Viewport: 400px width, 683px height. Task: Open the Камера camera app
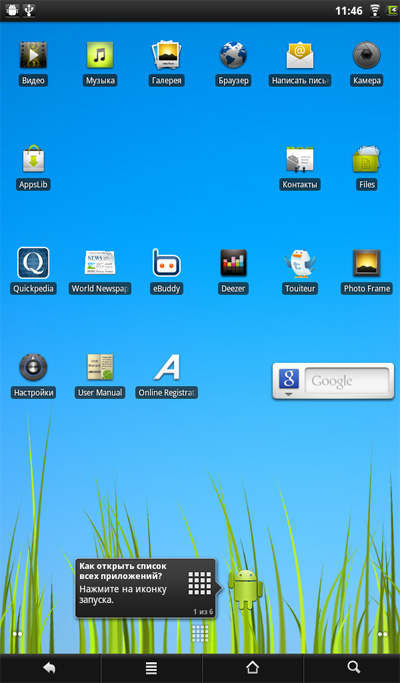[366, 64]
